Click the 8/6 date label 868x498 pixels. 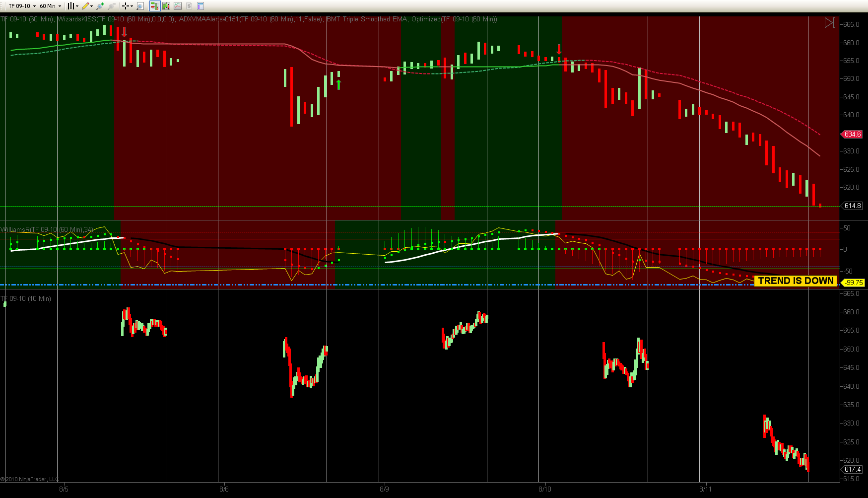click(x=224, y=489)
